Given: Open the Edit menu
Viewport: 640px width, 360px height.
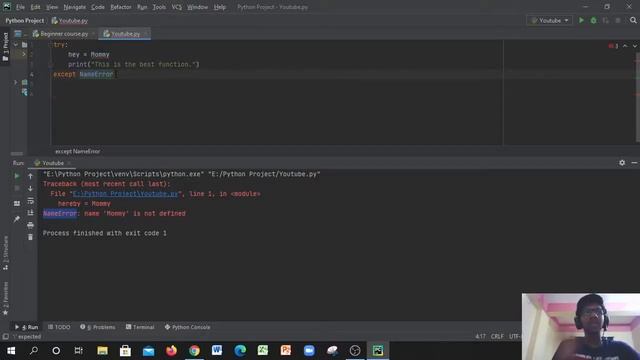Looking at the screenshot, I should pos(36,7).
